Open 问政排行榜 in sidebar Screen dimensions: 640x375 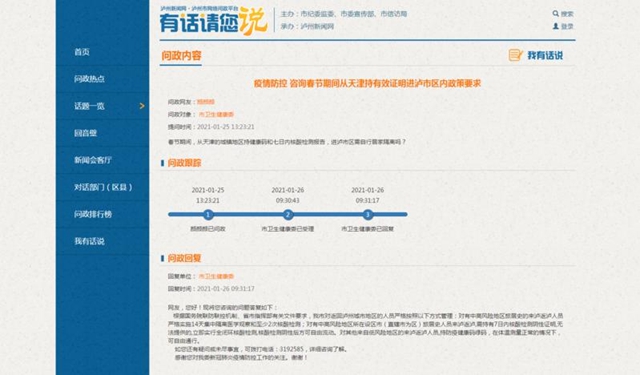point(93,214)
